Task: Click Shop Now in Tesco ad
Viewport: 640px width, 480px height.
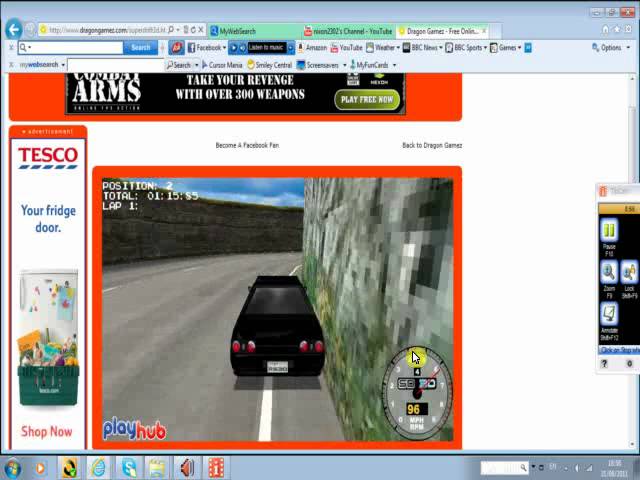Action: coord(47,431)
